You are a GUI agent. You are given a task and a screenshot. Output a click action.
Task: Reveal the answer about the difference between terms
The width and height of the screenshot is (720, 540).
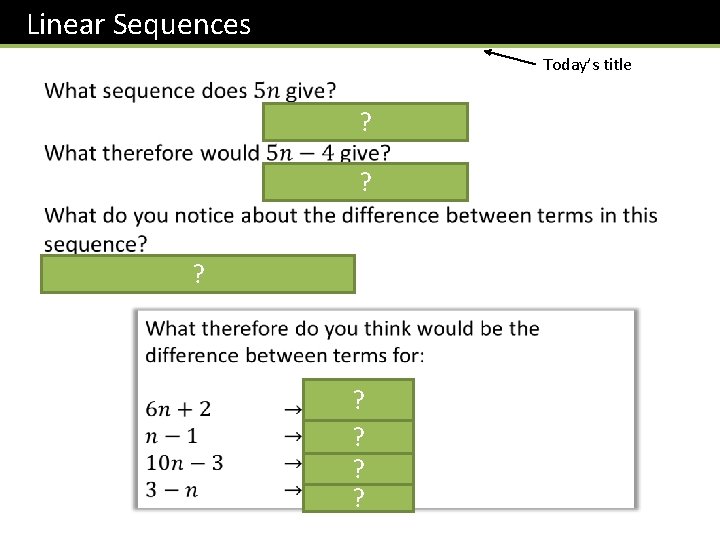[198, 274]
